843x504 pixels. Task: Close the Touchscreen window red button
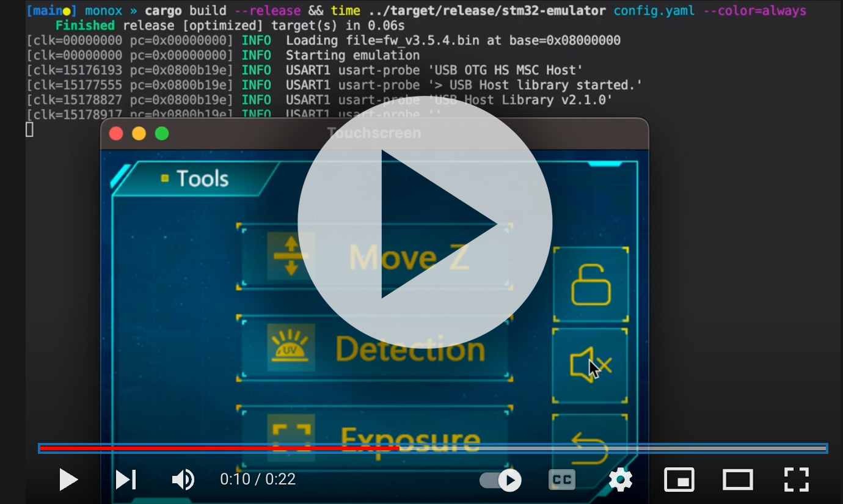(x=116, y=133)
